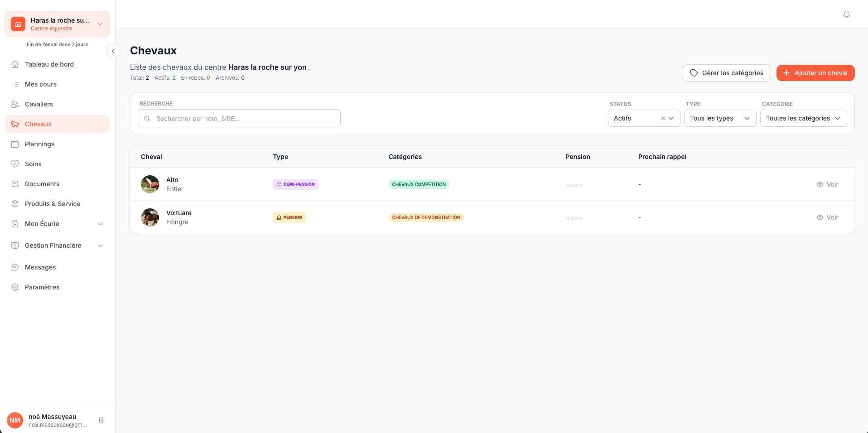This screenshot has width=868, height=433.
Task: Click the NM user avatar
Action: (15, 420)
